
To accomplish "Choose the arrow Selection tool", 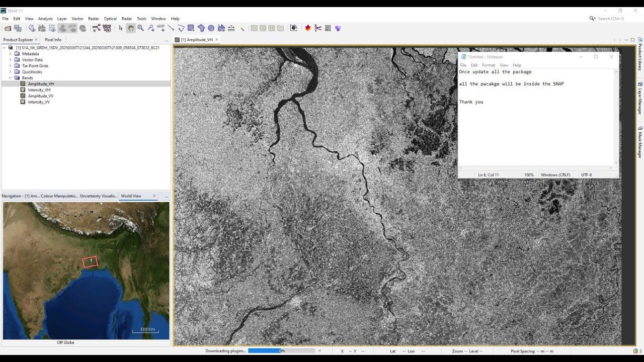I will tap(121, 28).
